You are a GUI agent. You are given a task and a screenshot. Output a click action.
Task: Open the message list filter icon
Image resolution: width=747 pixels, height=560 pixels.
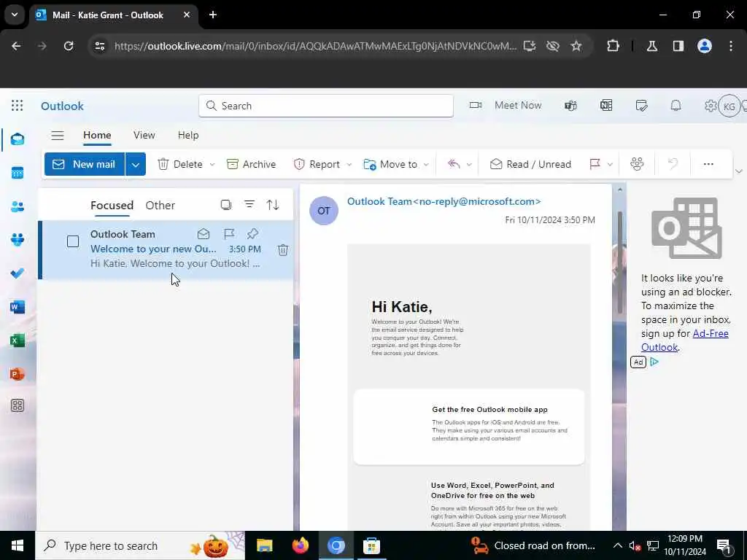point(249,204)
